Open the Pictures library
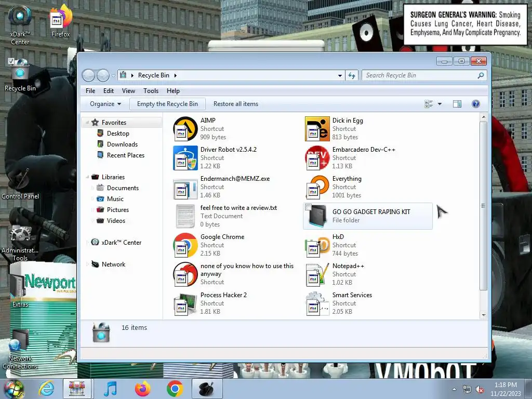This screenshot has width=532, height=399. tap(118, 210)
